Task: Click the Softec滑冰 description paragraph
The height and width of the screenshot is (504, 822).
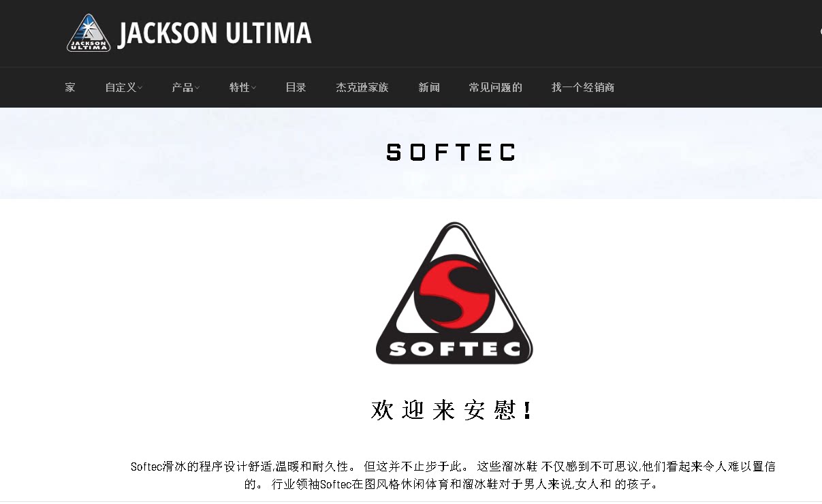Action: [453, 475]
